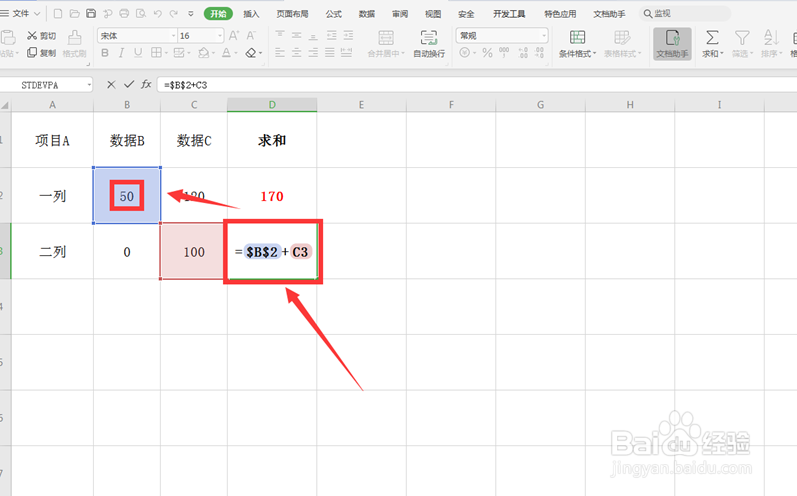The image size is (797, 496).
Task: Open print preview from the quick access bar
Action: tap(141, 14)
